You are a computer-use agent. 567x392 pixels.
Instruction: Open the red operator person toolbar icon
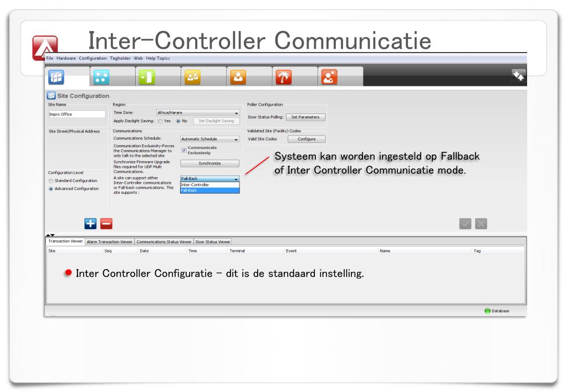point(329,77)
